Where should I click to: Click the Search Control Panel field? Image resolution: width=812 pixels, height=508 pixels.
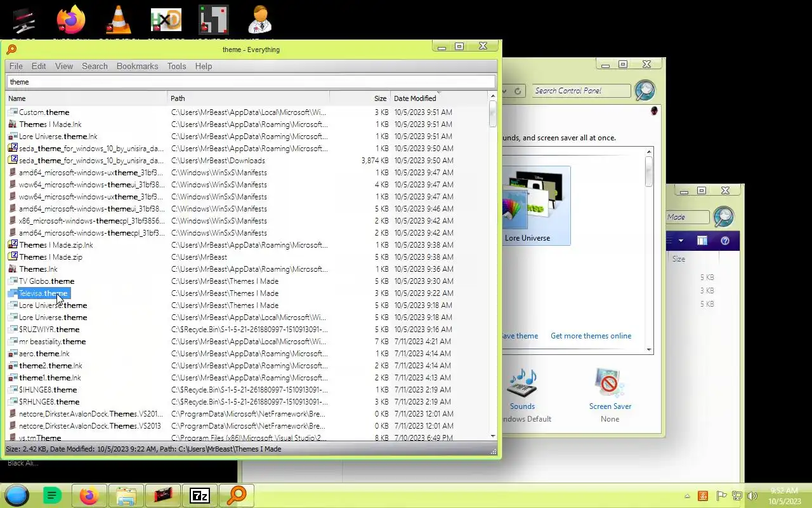click(x=581, y=91)
